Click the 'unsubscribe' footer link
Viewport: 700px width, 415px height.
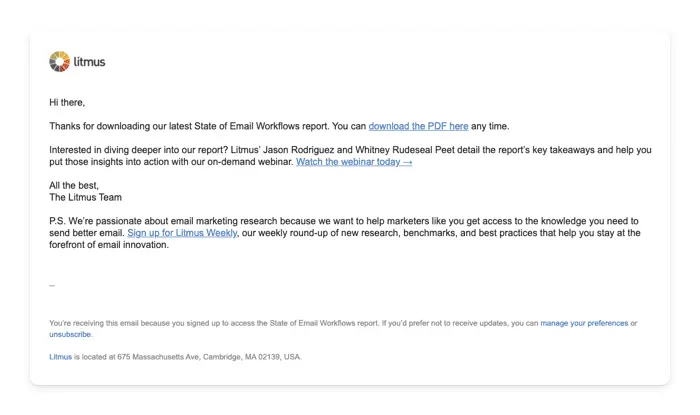70,334
